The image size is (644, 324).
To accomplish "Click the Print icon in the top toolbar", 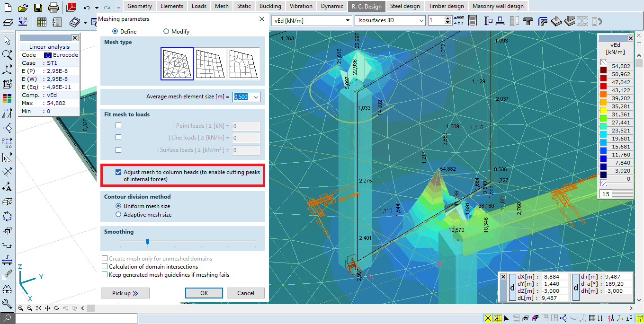I will (54, 7).
